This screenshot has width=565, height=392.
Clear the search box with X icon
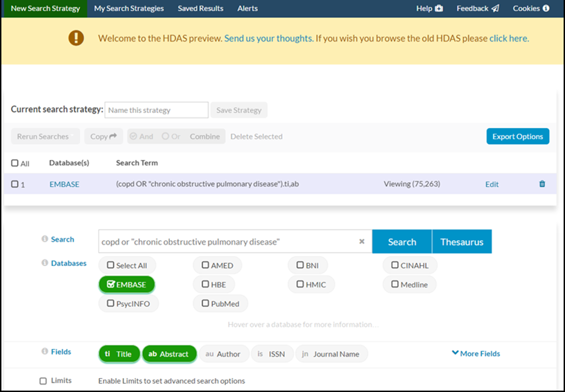tap(361, 242)
